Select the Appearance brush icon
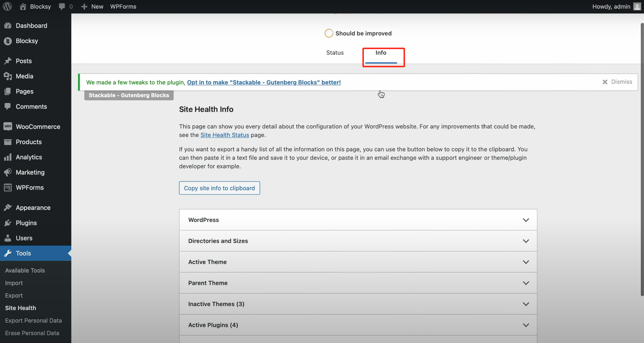 pos(8,207)
